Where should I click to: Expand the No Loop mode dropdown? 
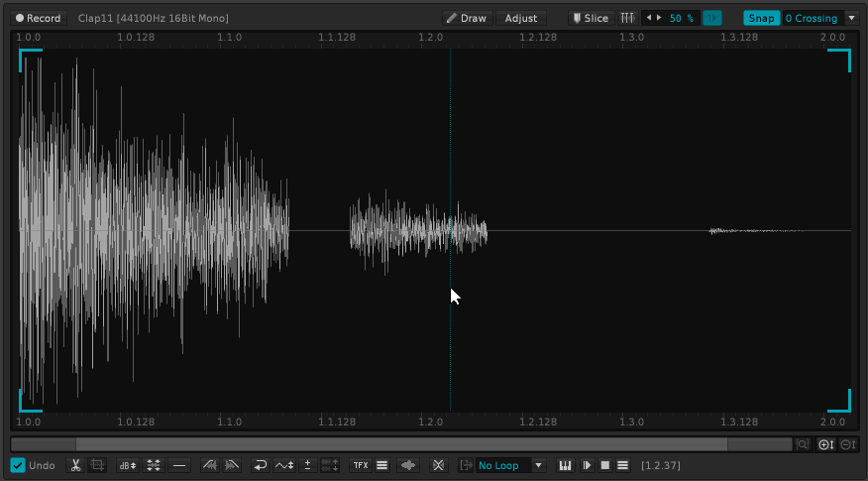(539, 465)
